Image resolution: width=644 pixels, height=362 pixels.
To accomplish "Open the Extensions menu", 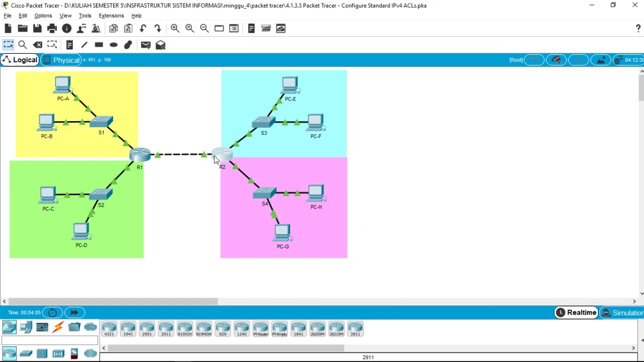I will pyautogui.click(x=111, y=16).
